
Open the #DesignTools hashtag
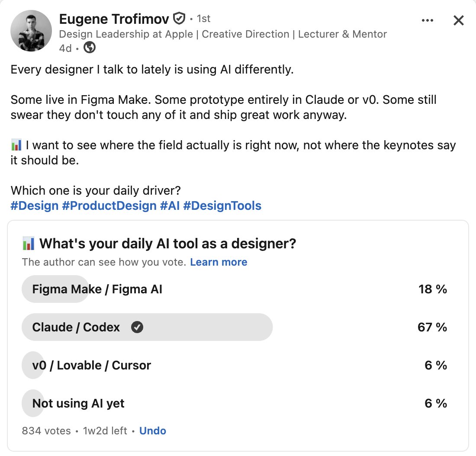[222, 206]
